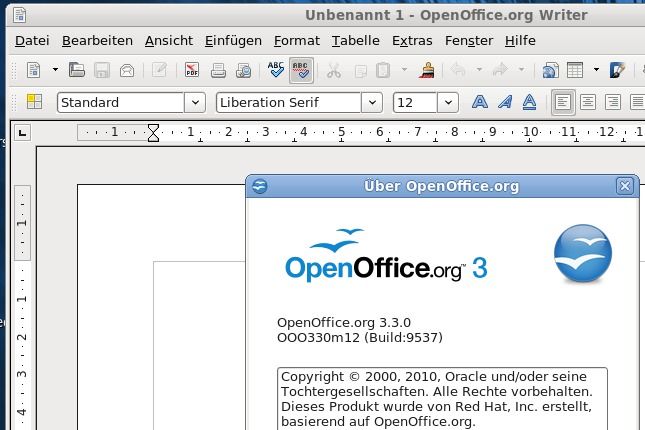Open Styles and Formatting icon
The height and width of the screenshot is (430, 645).
pos(35,102)
